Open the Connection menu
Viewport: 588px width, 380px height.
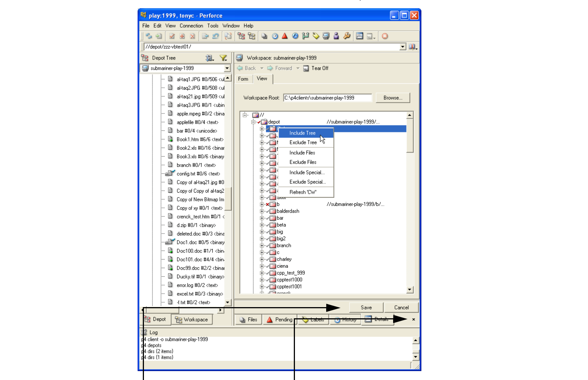click(x=191, y=26)
